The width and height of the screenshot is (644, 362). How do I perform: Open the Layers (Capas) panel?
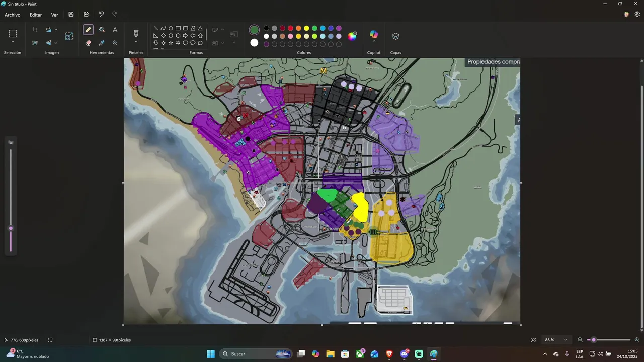395,36
